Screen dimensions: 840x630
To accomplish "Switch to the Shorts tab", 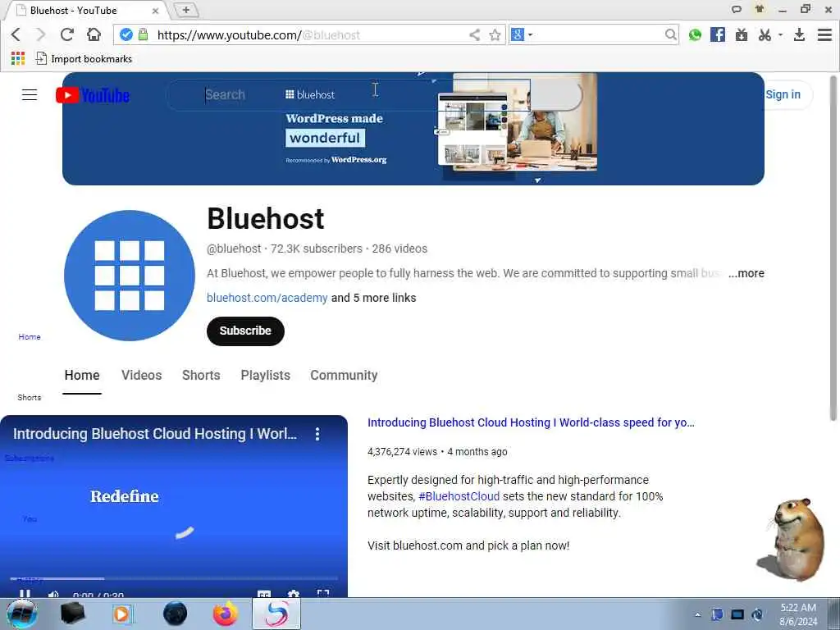I will [201, 375].
